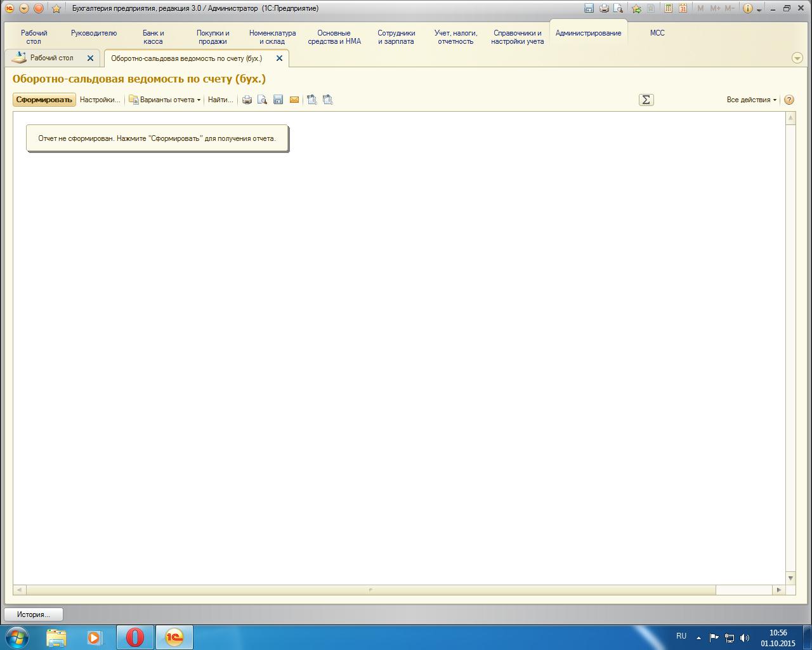Image resolution: width=812 pixels, height=650 pixels.
Task: Open Учет, налоги, отчетность section
Action: coord(455,37)
